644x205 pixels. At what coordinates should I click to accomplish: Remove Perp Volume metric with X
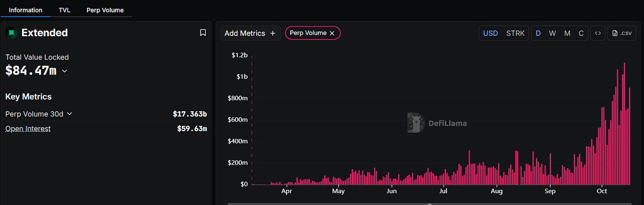click(x=332, y=33)
